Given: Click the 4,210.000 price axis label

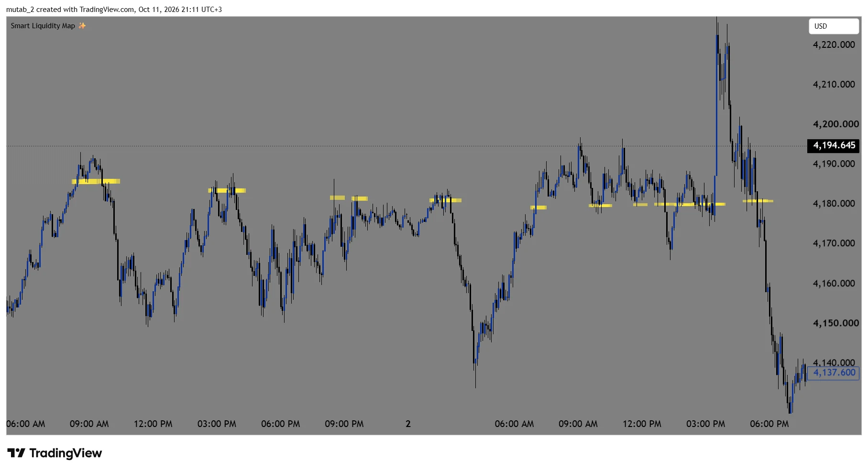Looking at the screenshot, I should pyautogui.click(x=834, y=85).
